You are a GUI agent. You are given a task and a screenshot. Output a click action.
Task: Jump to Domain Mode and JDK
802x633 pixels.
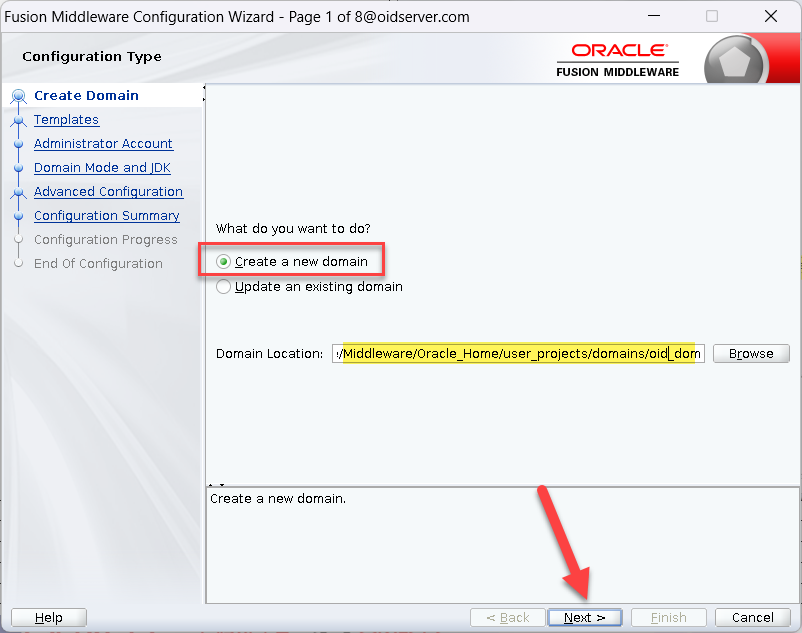(x=102, y=168)
